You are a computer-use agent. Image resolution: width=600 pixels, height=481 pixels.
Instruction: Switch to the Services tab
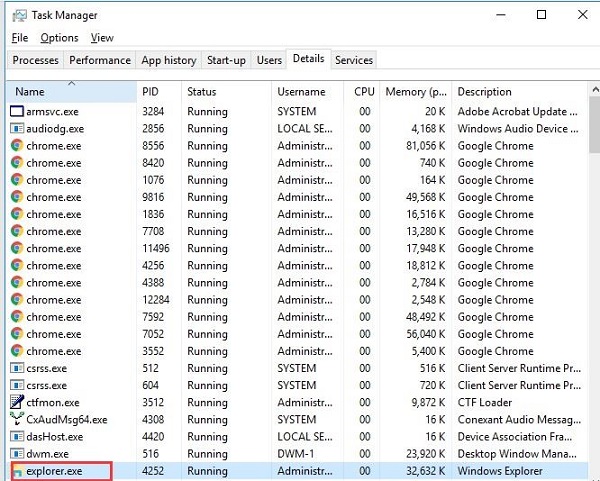point(354,60)
